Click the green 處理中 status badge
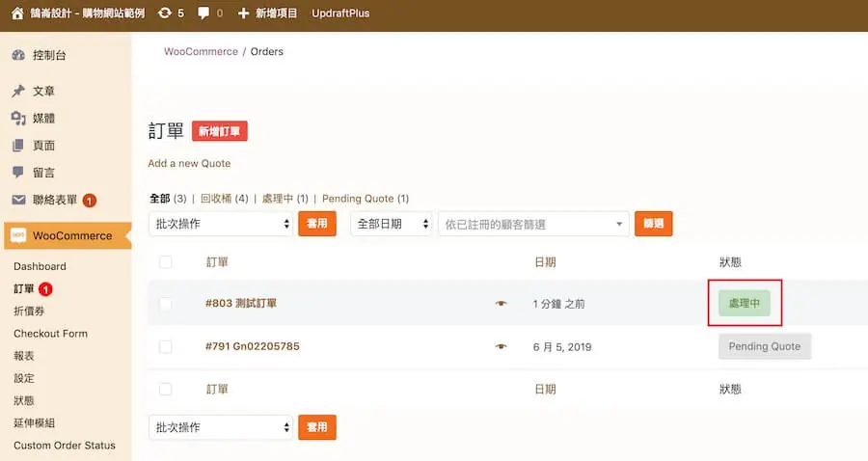The image size is (868, 461). 744,303
